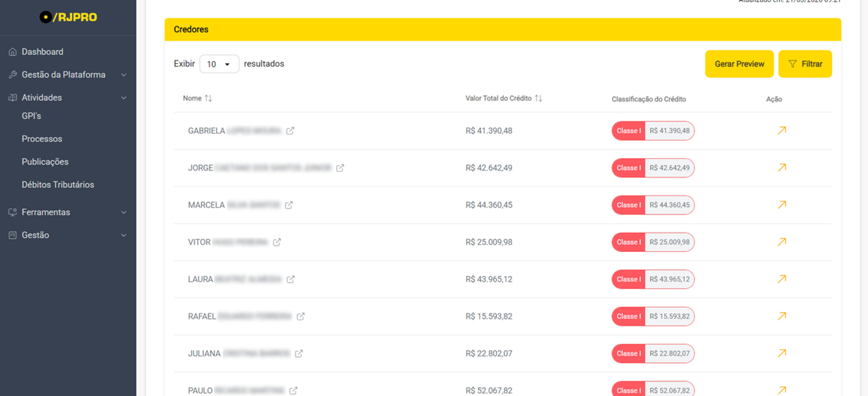This screenshot has height=396, width=868.
Task: Click the action arrow in JORGE's row
Action: click(x=782, y=168)
